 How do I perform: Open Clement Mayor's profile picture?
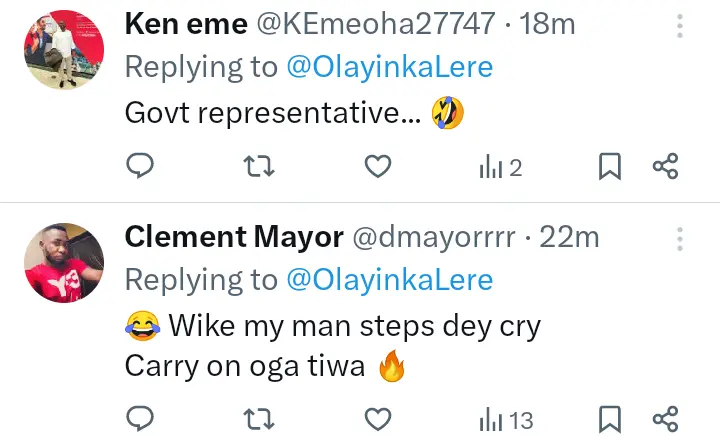pos(64,262)
